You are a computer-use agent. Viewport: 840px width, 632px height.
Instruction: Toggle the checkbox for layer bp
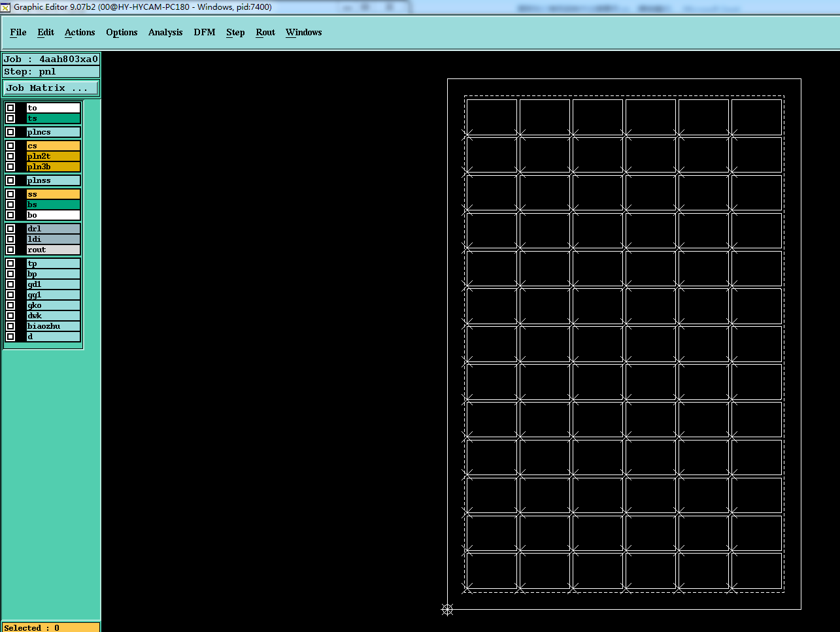10,274
